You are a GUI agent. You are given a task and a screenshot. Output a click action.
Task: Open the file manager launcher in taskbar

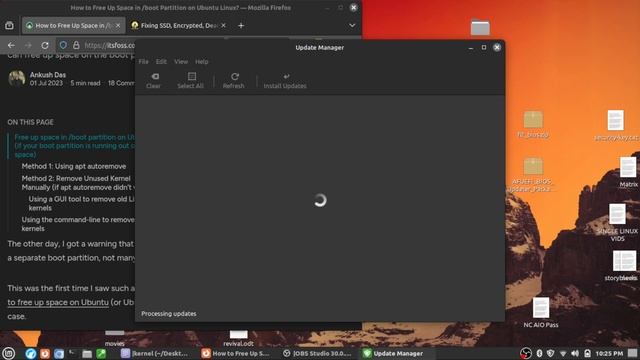[87, 353]
